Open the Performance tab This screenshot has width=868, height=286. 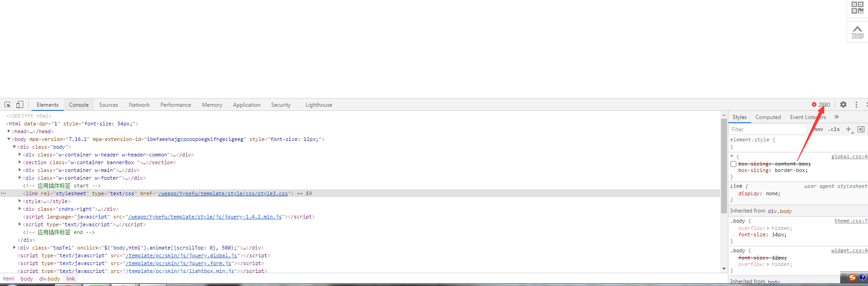click(x=176, y=105)
